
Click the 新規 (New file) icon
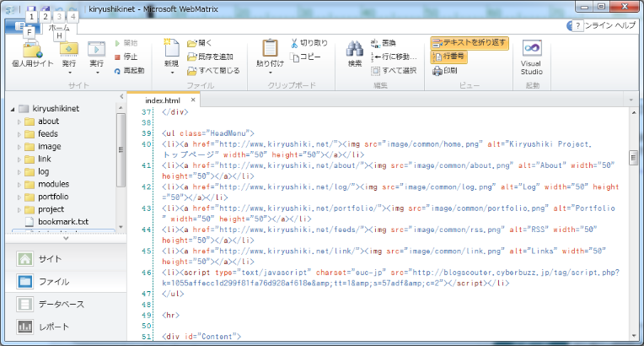(x=172, y=48)
